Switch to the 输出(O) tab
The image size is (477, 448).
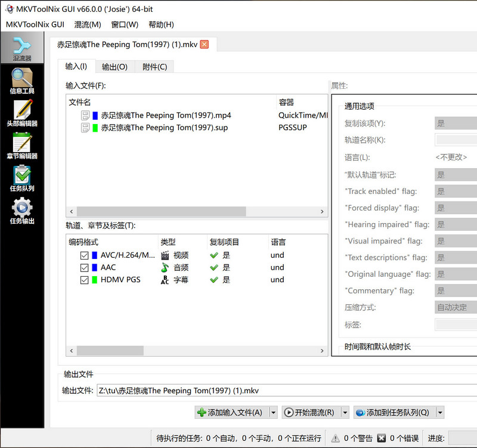(114, 67)
